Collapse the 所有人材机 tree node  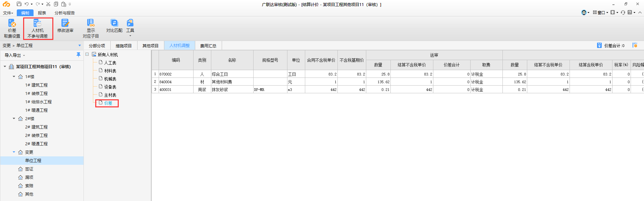tap(87, 54)
